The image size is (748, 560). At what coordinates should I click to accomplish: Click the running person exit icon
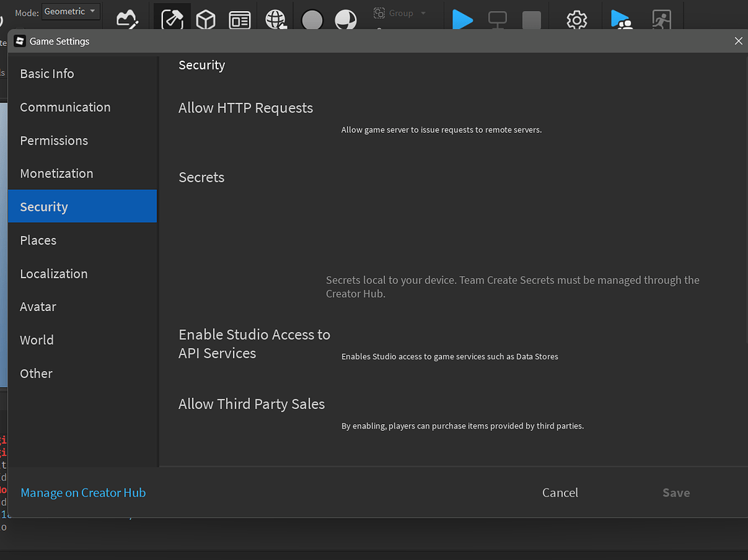(x=661, y=20)
